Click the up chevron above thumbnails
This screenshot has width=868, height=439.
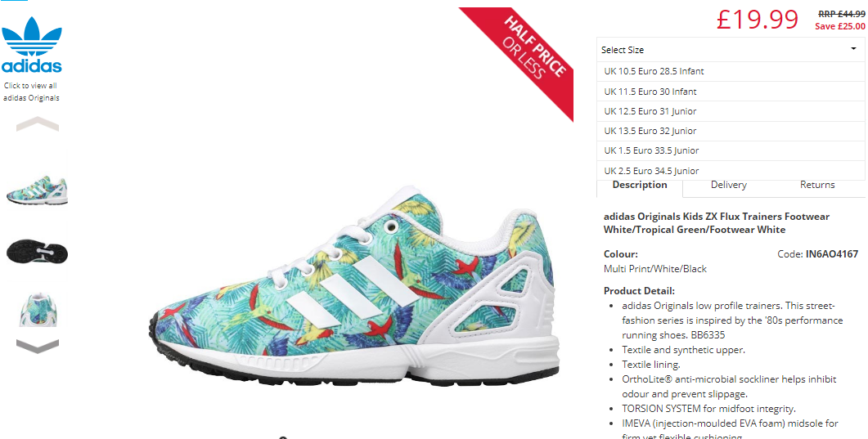click(38, 123)
